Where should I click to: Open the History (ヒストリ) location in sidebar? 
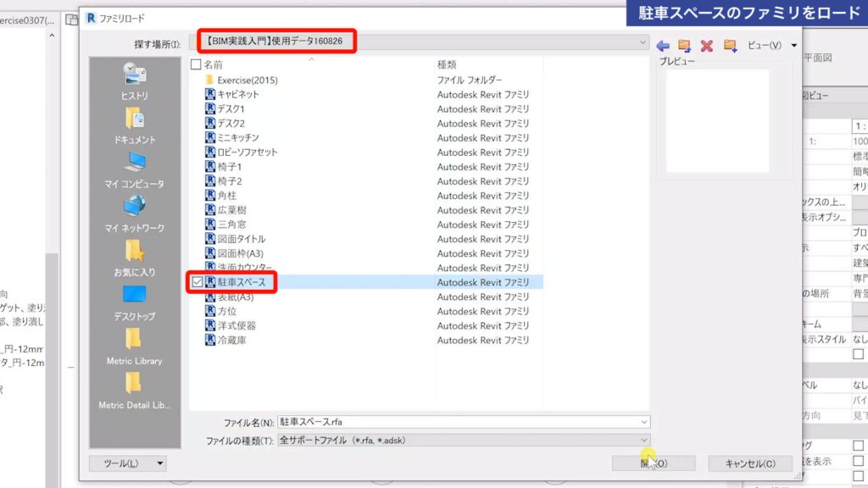coord(134,82)
